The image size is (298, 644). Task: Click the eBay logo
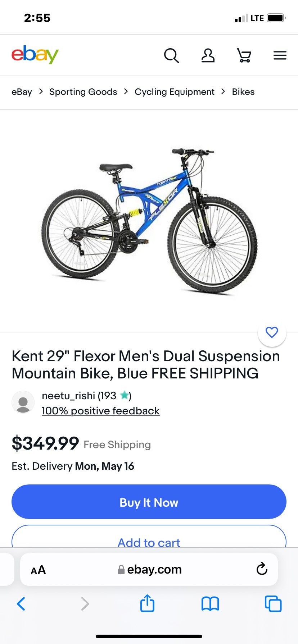pyautogui.click(x=35, y=55)
